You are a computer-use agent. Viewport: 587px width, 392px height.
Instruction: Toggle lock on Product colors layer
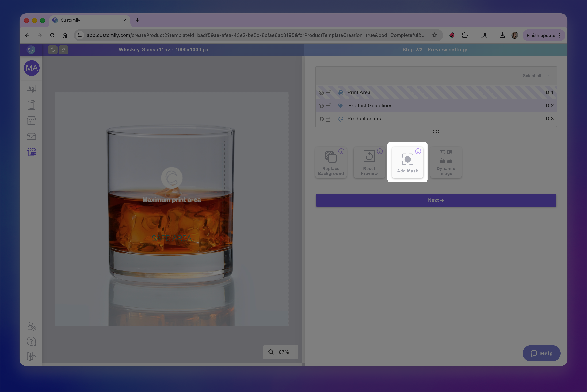(329, 119)
